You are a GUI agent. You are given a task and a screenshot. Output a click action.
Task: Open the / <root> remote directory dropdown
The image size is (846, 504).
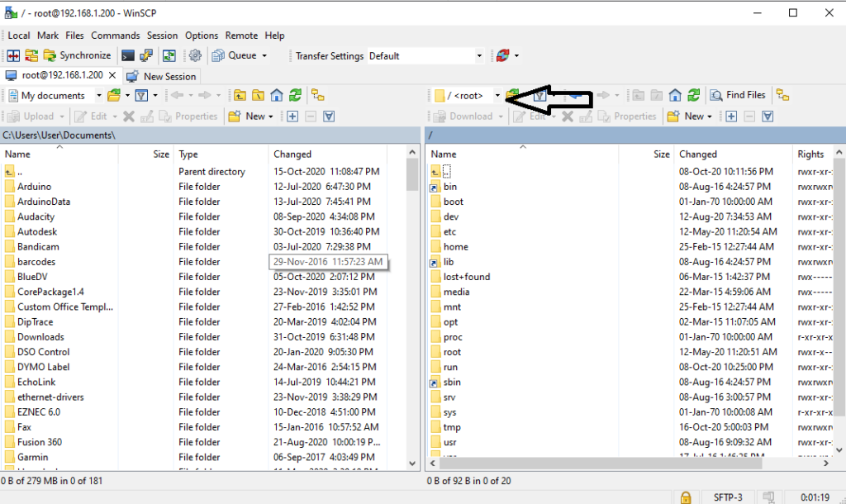click(x=497, y=96)
